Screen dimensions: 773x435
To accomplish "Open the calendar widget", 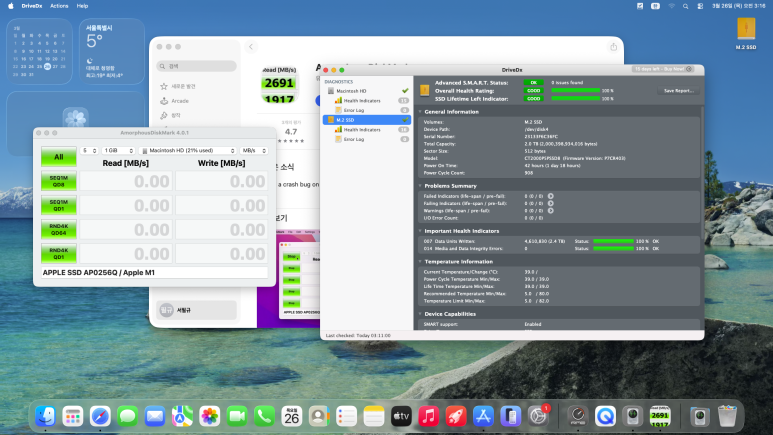I will coord(39,51).
